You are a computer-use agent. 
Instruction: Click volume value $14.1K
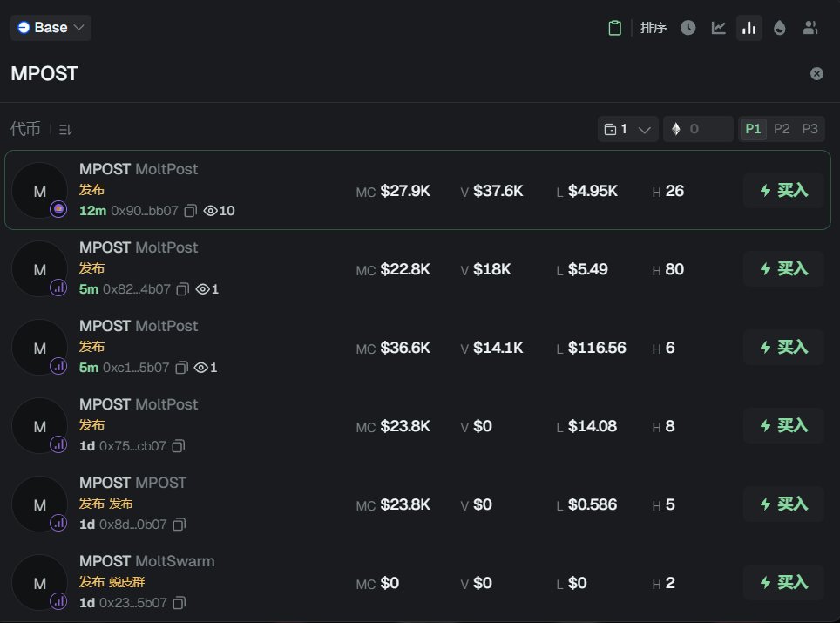click(x=498, y=349)
